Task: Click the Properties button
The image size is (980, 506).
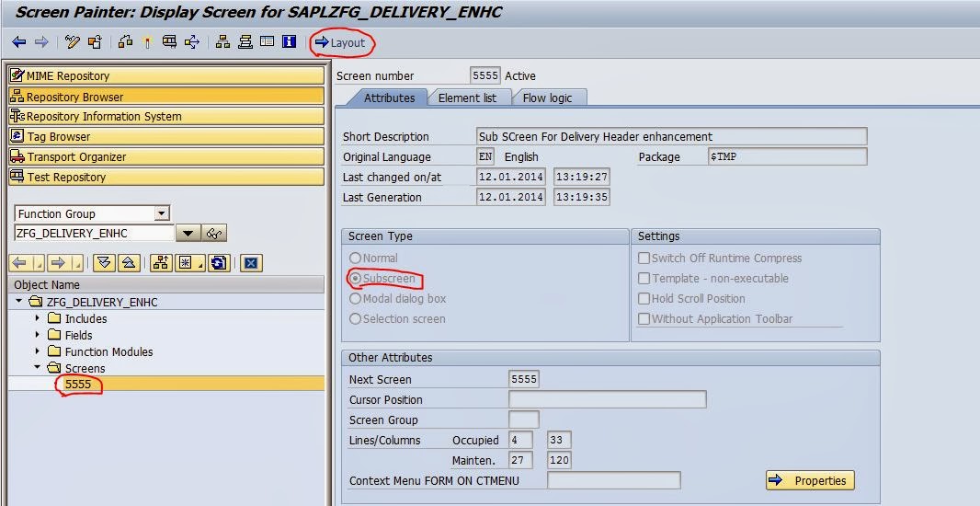Action: click(x=810, y=480)
